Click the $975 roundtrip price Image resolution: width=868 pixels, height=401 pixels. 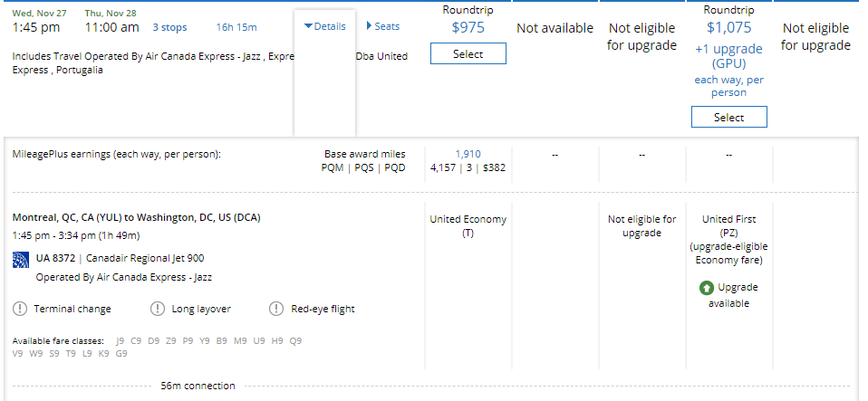[468, 27]
